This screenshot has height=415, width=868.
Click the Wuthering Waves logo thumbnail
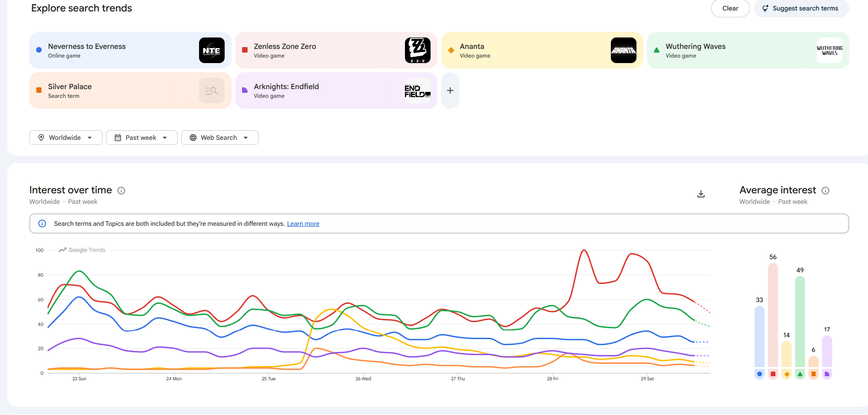[830, 50]
